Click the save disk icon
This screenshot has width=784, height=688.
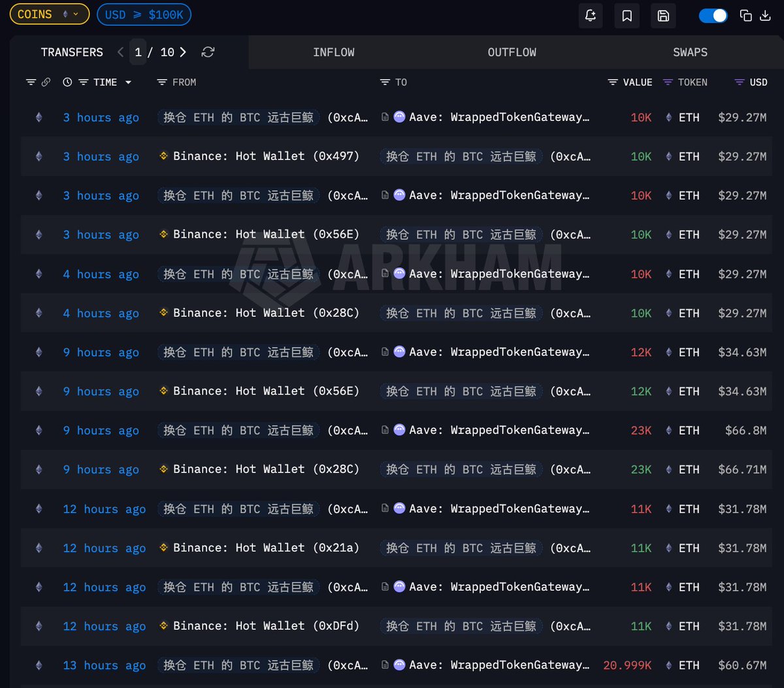click(x=663, y=16)
